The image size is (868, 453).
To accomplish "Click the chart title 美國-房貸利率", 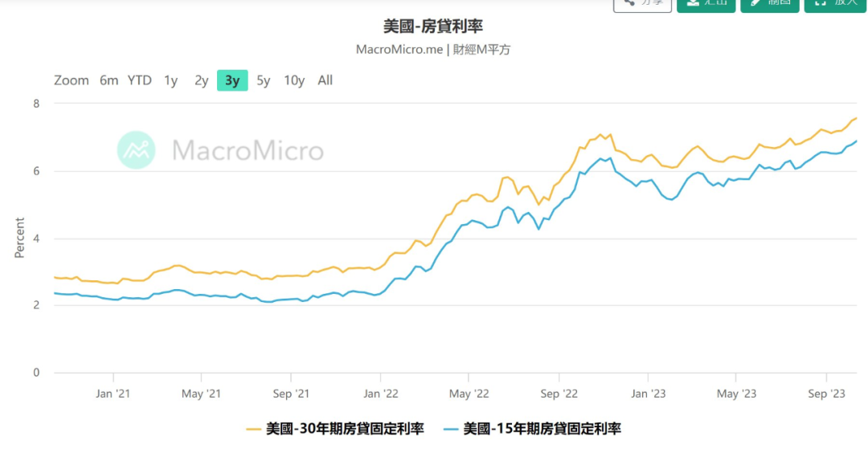I will point(433,27).
